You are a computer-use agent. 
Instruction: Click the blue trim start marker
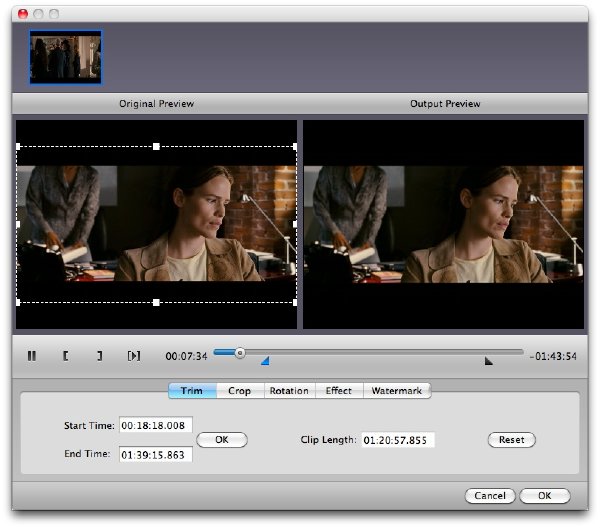pos(266,360)
